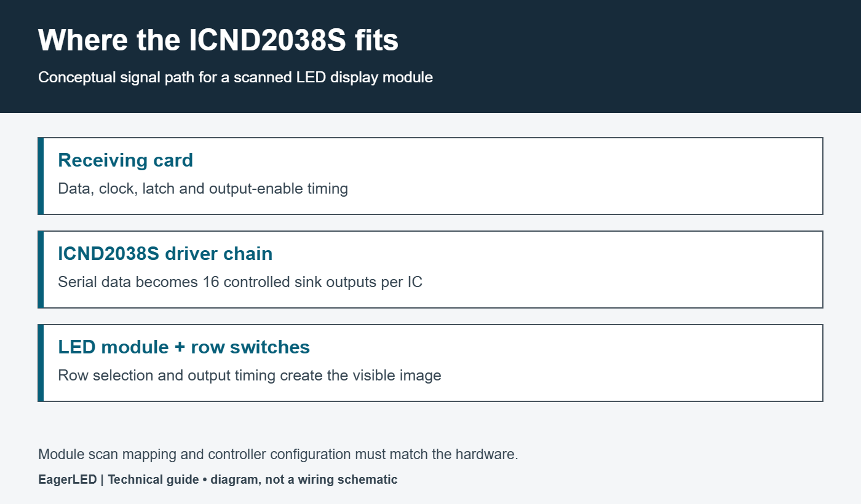Image resolution: width=861 pixels, height=504 pixels.
Task: Click the "LED module + row switches" heading
Action: [x=184, y=347]
